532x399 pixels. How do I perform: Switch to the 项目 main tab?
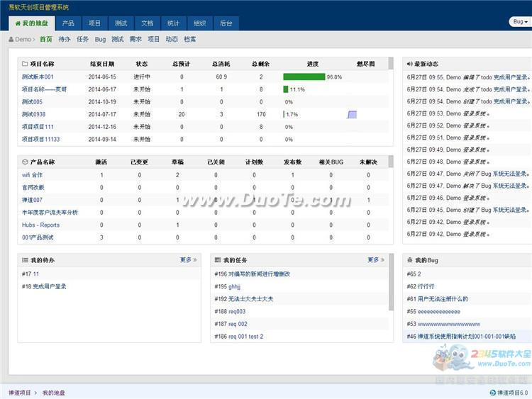(94, 23)
